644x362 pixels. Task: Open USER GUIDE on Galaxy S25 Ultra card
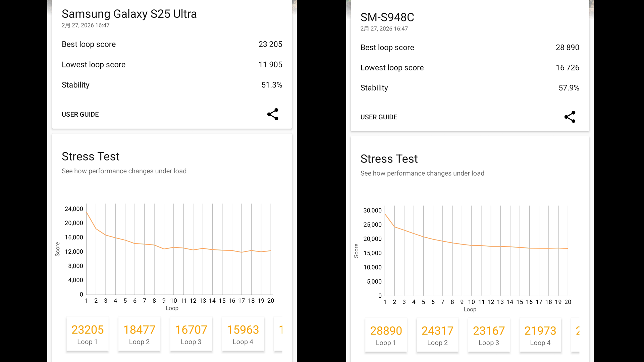click(x=80, y=115)
